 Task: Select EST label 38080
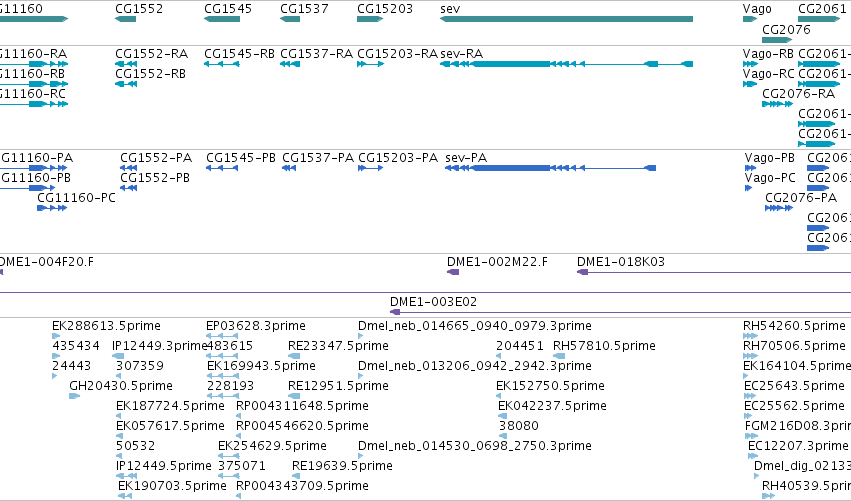pos(519,426)
